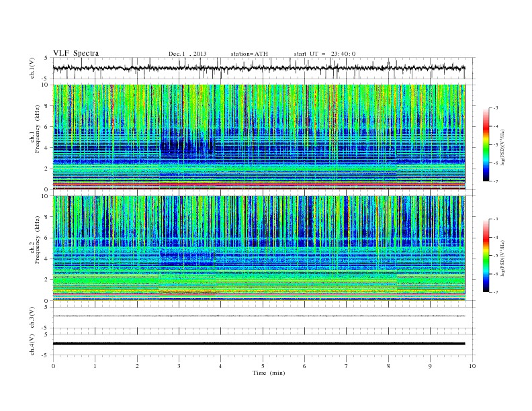Click the ch.2 frequency tick label '6'

(x=47, y=238)
